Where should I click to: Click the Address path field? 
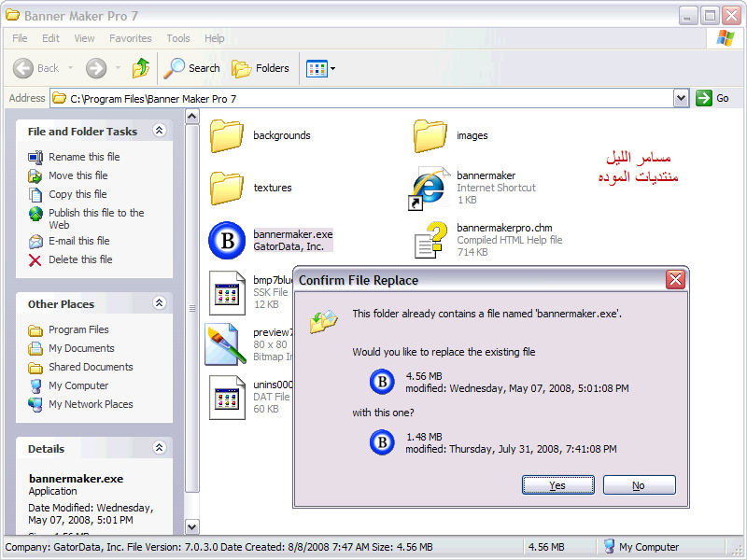[362, 99]
